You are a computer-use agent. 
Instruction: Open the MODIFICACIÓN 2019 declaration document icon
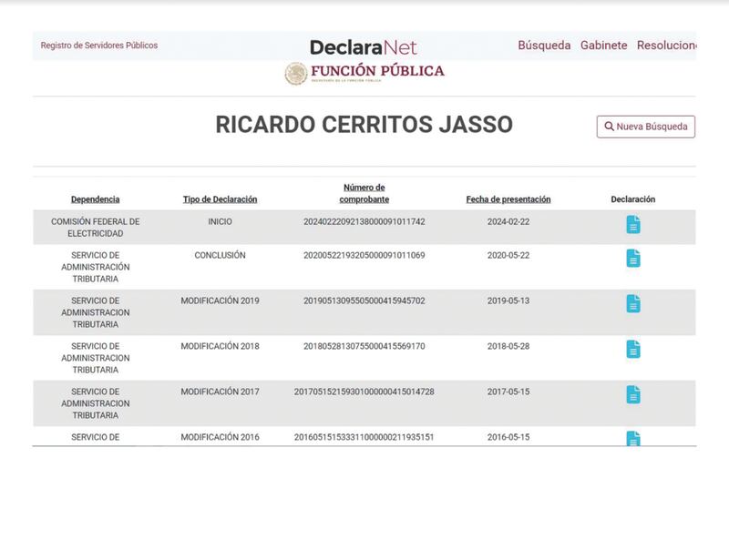[633, 304]
